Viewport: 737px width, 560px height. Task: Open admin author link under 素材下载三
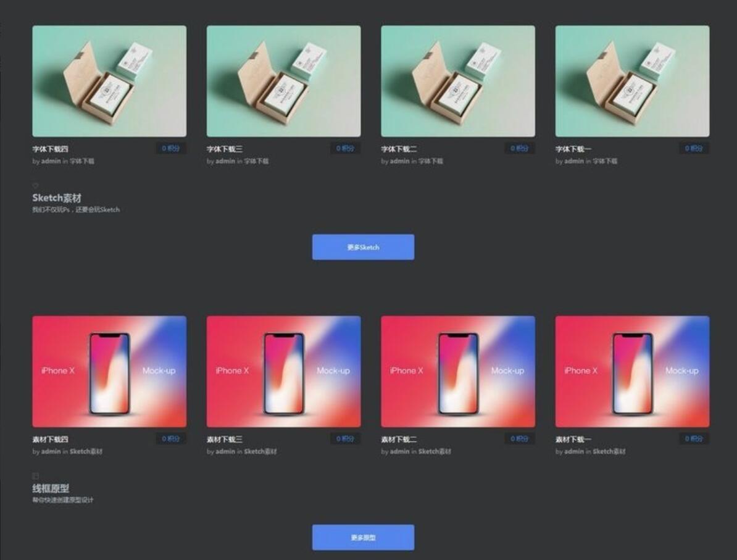point(225,451)
